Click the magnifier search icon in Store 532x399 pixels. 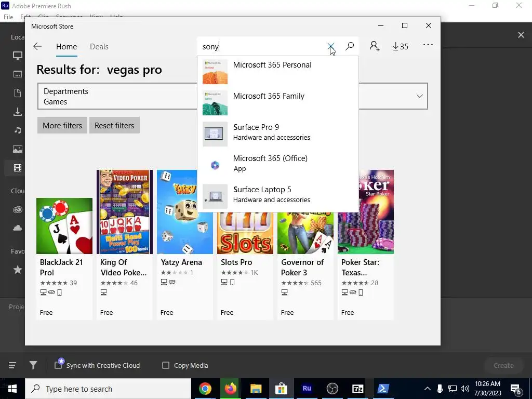(350, 46)
